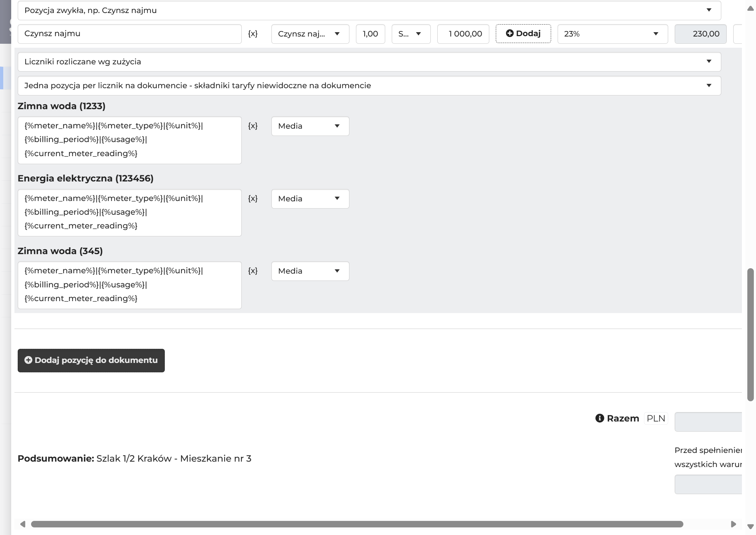Click the template textarea under Zimna woda (1233)
The width and height of the screenshot is (756, 535).
pyautogui.click(x=129, y=140)
